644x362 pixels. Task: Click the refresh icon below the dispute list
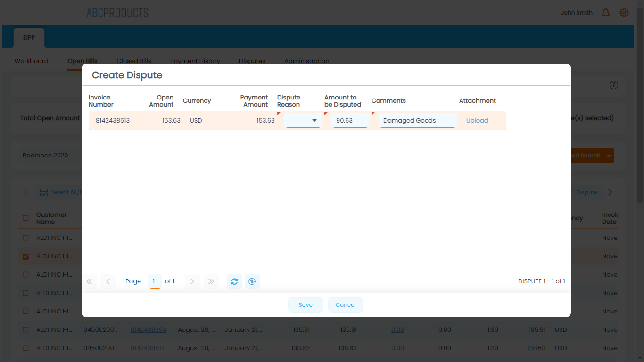tap(234, 281)
